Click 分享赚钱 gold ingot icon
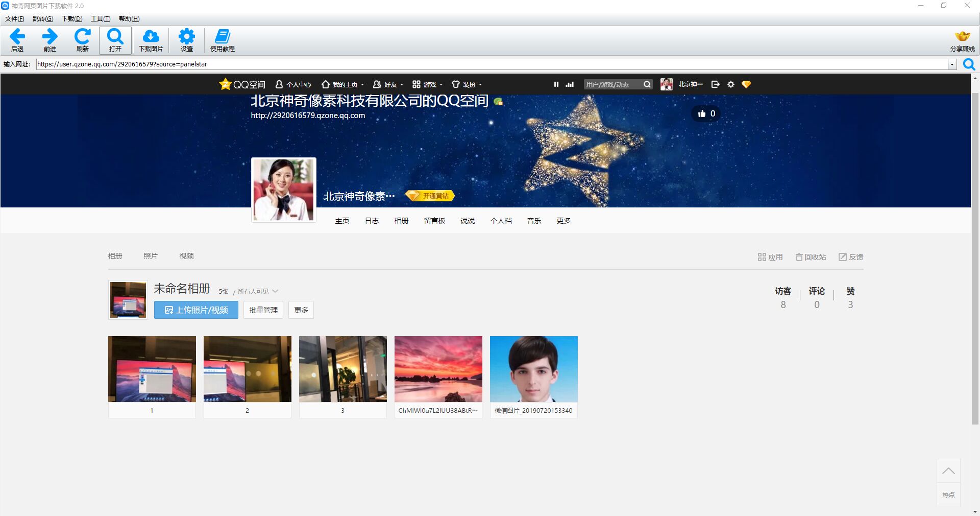980x516 pixels. pos(962,36)
